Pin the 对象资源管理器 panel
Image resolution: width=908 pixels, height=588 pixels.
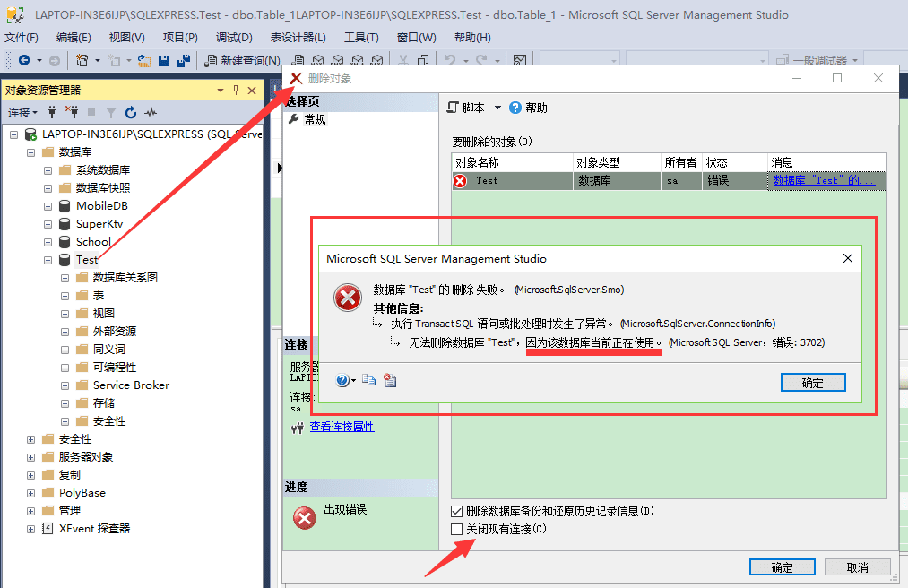(x=237, y=90)
